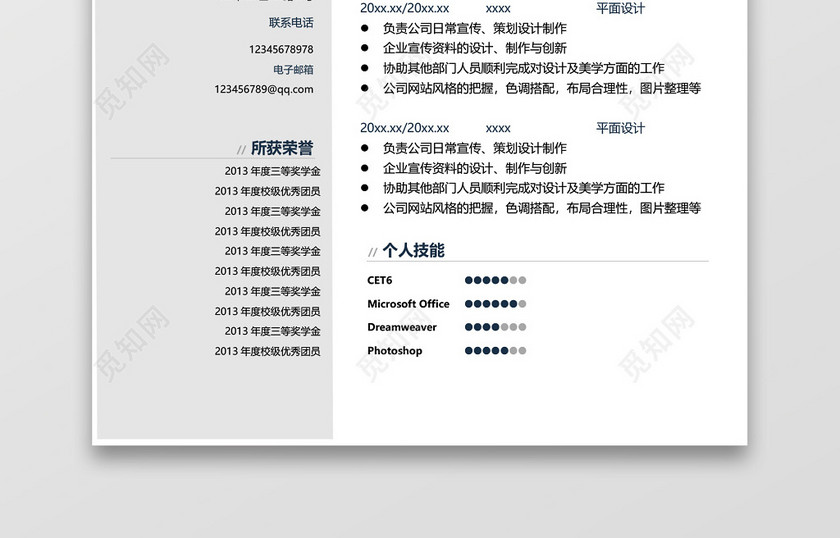Select the CET6 skill label
The width and height of the screenshot is (840, 538).
(380, 280)
